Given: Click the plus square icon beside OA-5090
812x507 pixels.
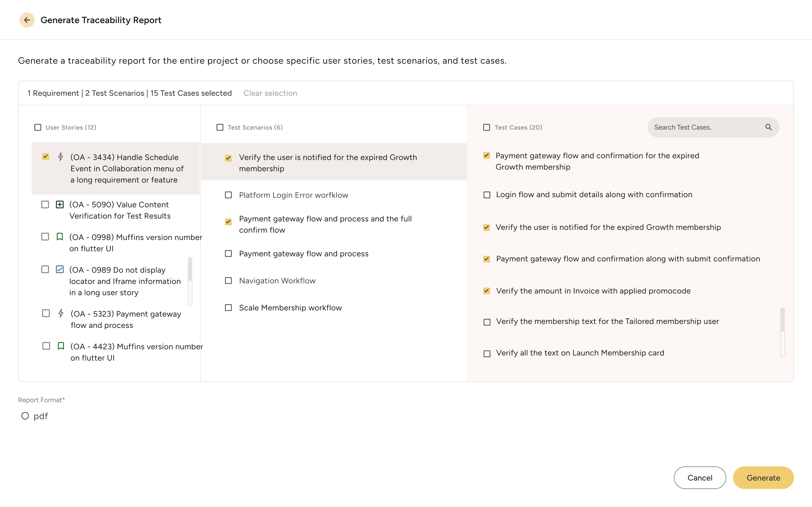Looking at the screenshot, I should 59,204.
